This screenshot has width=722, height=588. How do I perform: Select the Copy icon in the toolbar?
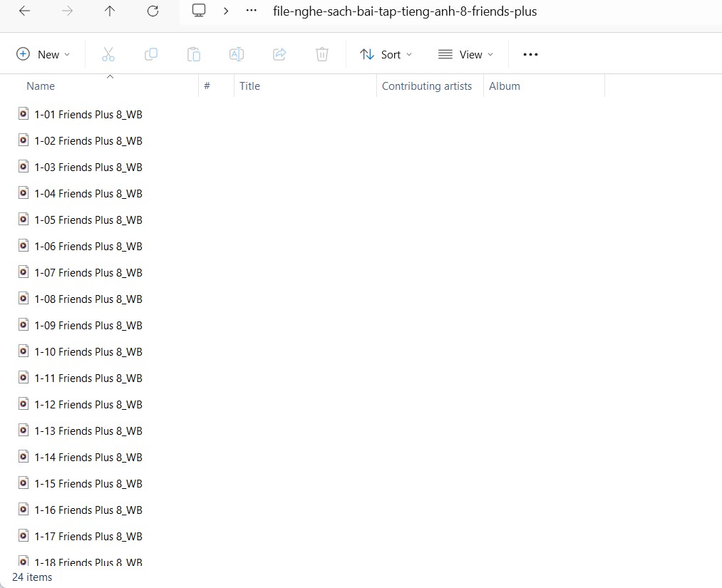point(151,54)
